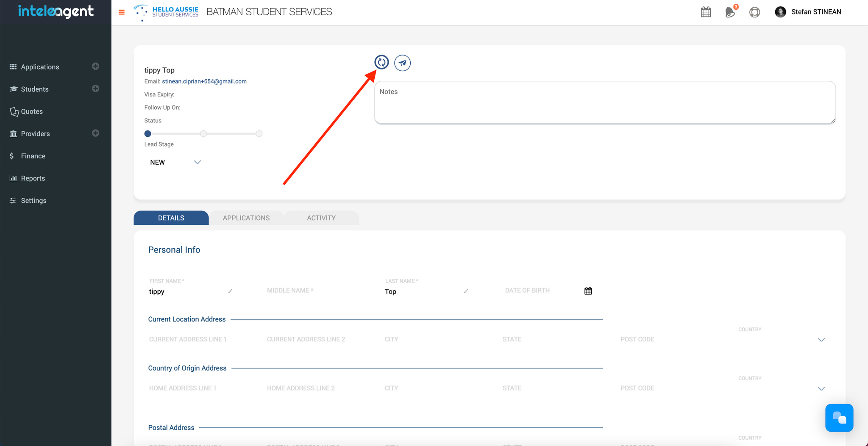This screenshot has width=868, height=446.
Task: Click pencil edit icon for First Name
Action: 230,291
